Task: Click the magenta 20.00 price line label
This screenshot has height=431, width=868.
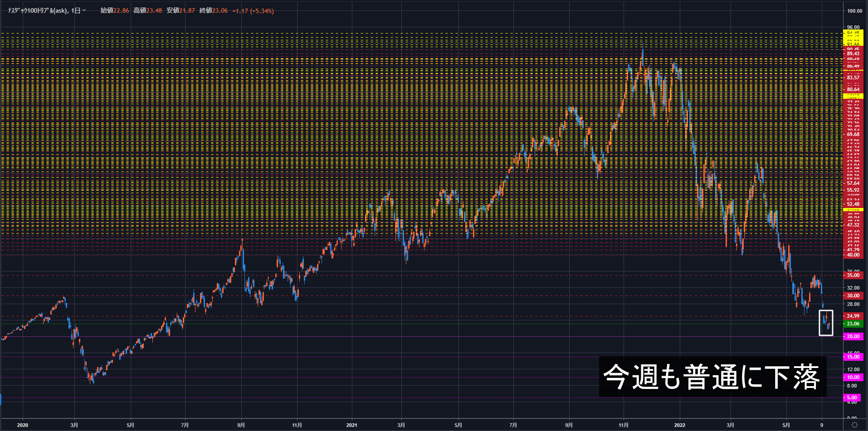Action: 853,336
